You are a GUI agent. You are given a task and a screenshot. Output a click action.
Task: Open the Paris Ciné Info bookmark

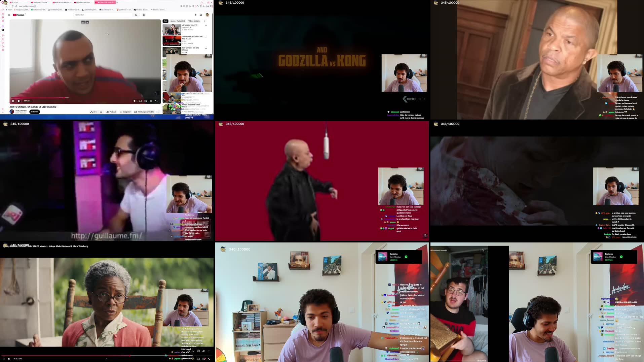tap(73, 10)
